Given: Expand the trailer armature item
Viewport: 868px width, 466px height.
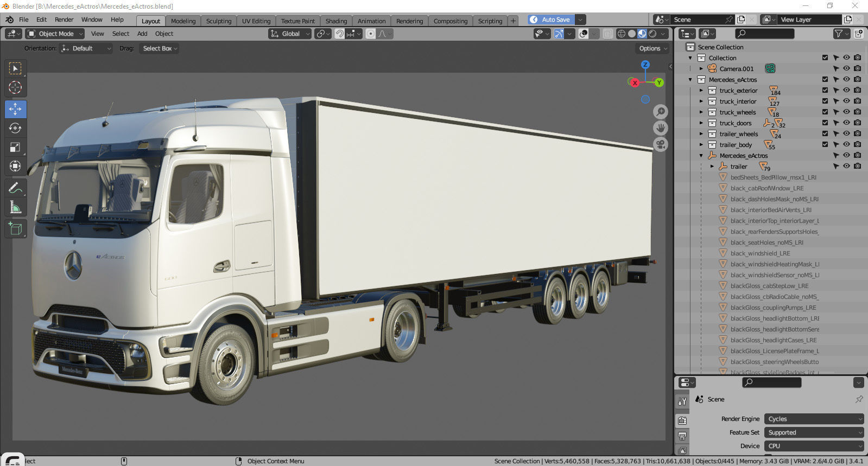Looking at the screenshot, I should [712, 167].
